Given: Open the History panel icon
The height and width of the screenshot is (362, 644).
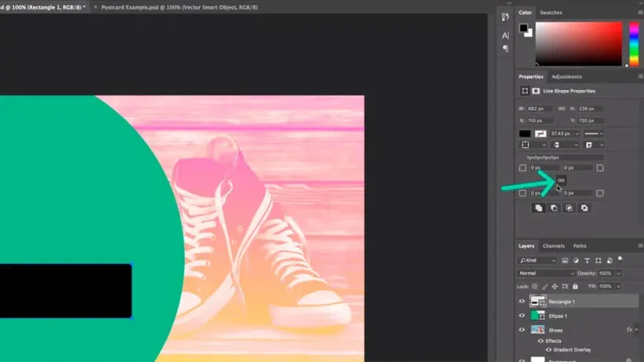Looking at the screenshot, I should point(506,17).
